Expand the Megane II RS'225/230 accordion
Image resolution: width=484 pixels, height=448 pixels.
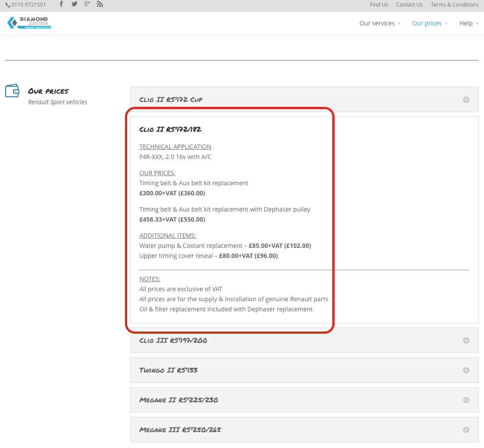point(466,400)
